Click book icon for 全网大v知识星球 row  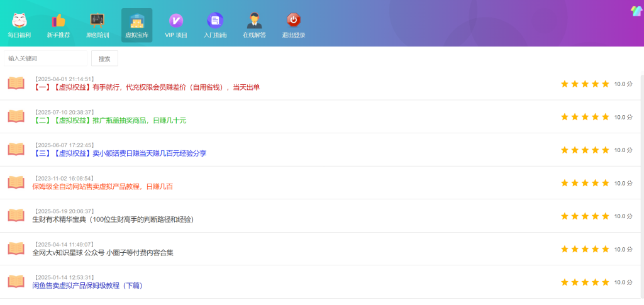(16, 249)
